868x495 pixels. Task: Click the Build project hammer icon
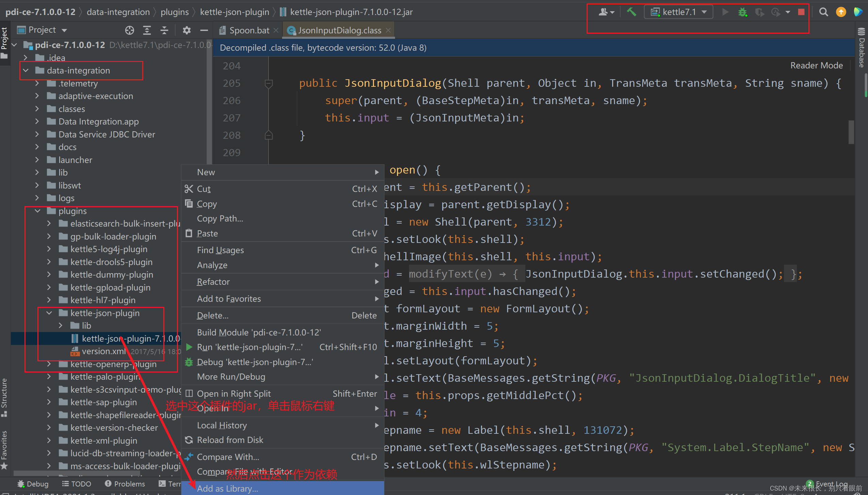[x=632, y=12]
